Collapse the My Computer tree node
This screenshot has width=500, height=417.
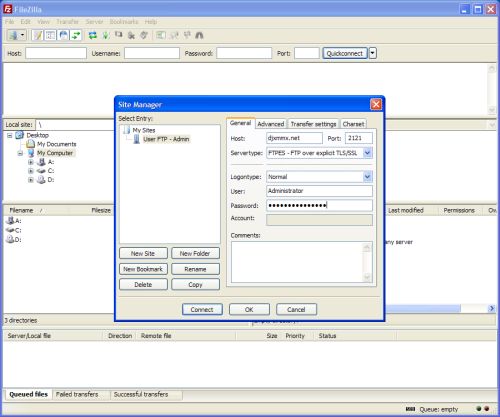point(20,153)
